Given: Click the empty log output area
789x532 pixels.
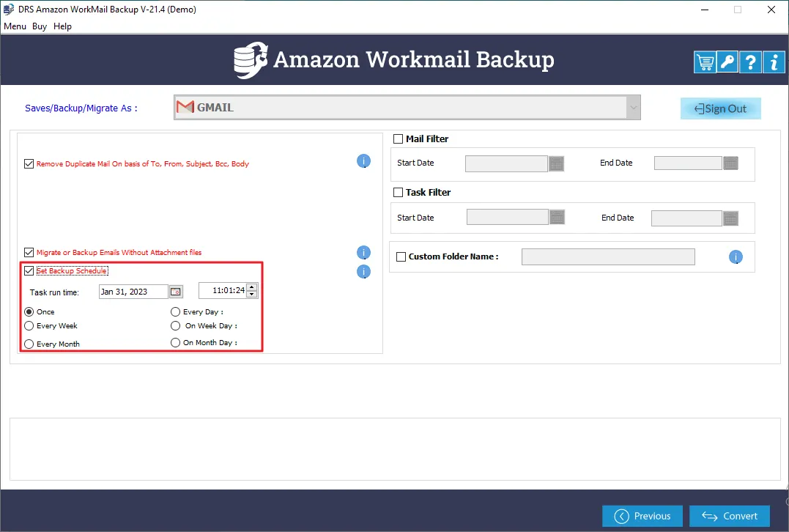Looking at the screenshot, I should pos(395,449).
